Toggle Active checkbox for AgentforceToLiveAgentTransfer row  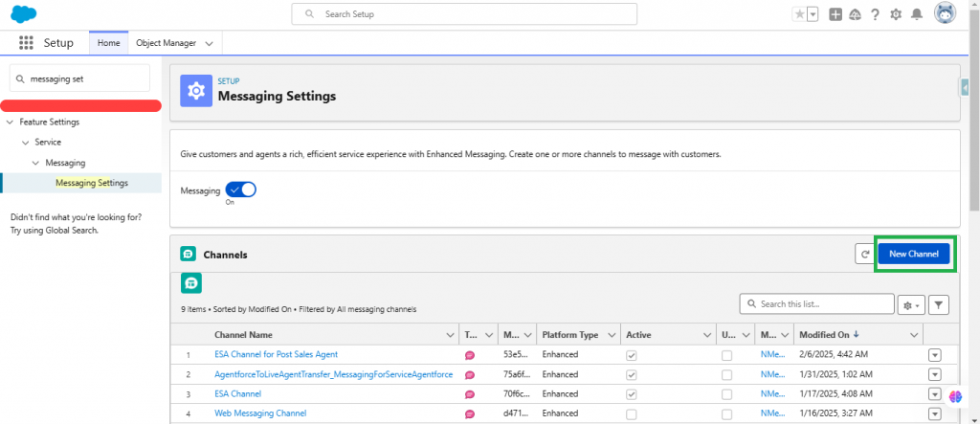click(x=632, y=374)
